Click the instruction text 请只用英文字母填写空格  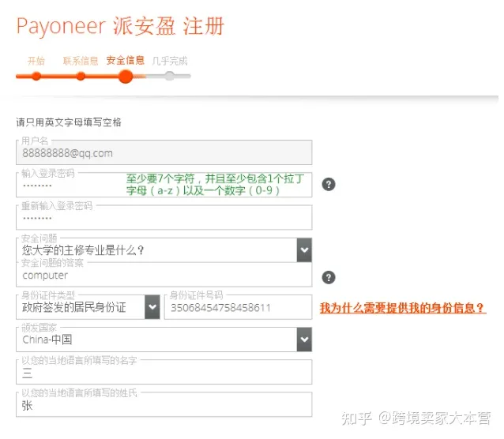(69, 122)
